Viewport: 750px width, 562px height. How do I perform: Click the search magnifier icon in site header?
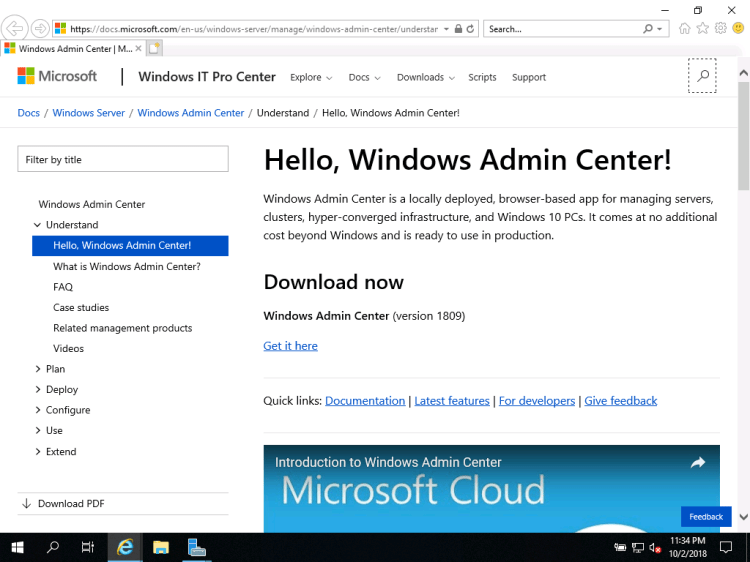[702, 76]
